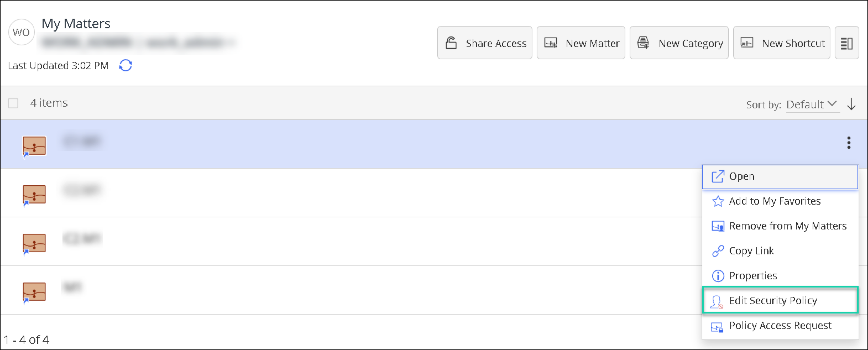The height and width of the screenshot is (350, 868).
Task: Create a New Matter
Action: [x=581, y=43]
